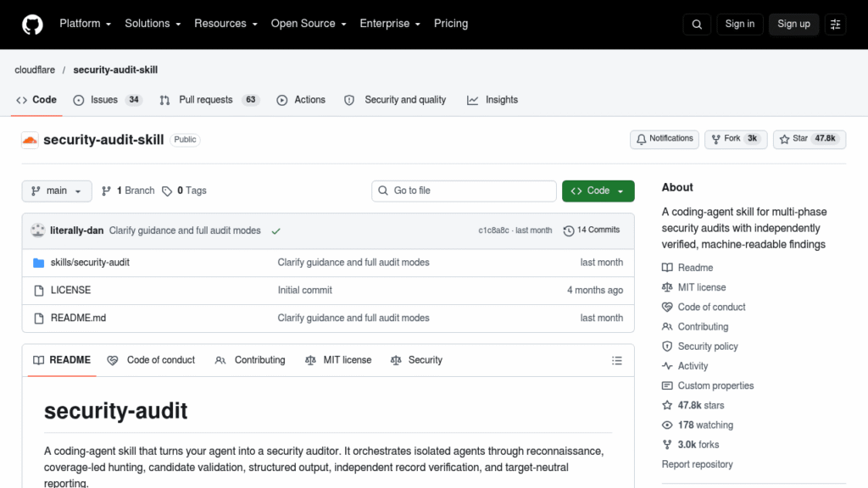Click the star icon beside 47.8k stars

click(x=667, y=405)
